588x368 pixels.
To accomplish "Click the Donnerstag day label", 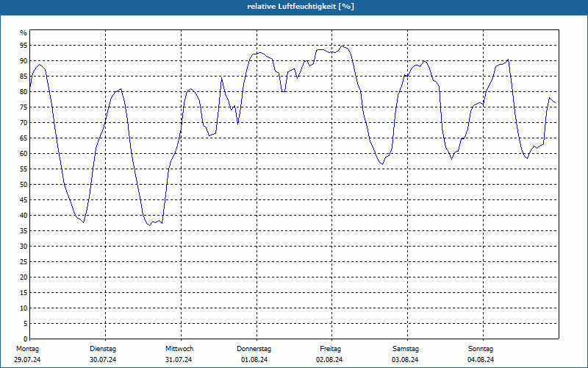I will click(254, 349).
